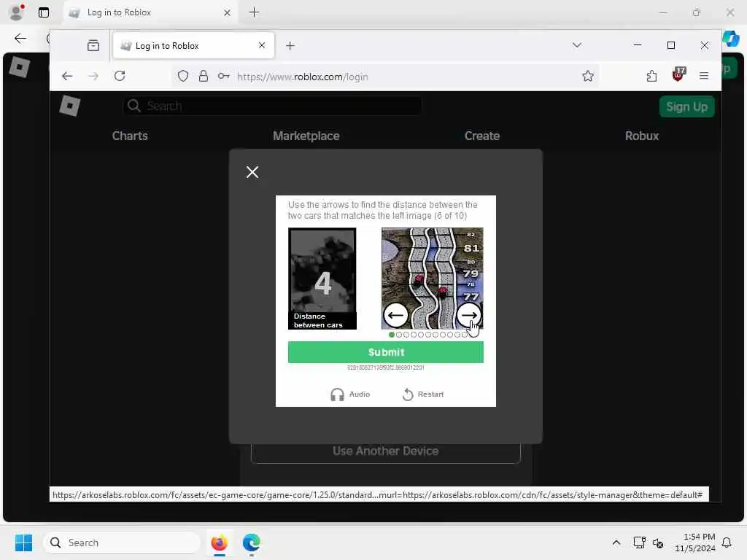Viewport: 747px width, 560px height.
Task: Open Firefox tracking protection shield
Action: coord(183,76)
